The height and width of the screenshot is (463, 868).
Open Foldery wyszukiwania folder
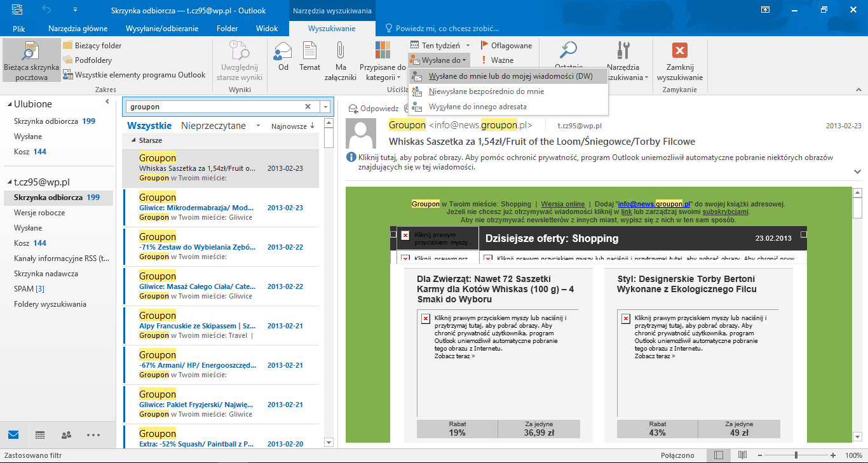50,304
